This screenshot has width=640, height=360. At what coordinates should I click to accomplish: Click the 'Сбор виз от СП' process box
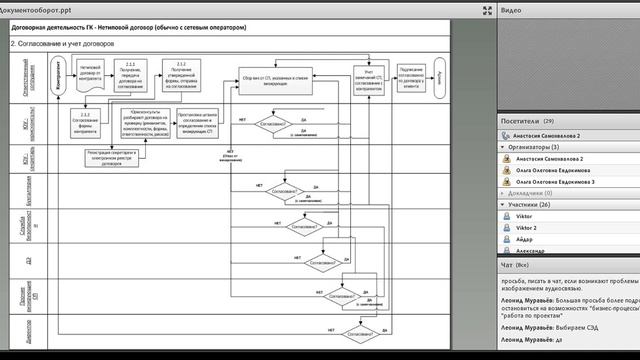276,81
